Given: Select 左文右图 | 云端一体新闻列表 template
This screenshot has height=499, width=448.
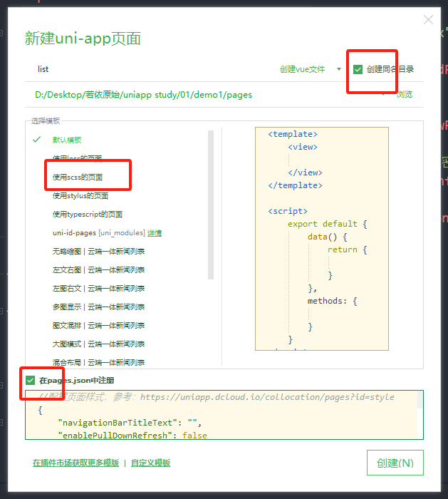Looking at the screenshot, I should click(x=98, y=270).
